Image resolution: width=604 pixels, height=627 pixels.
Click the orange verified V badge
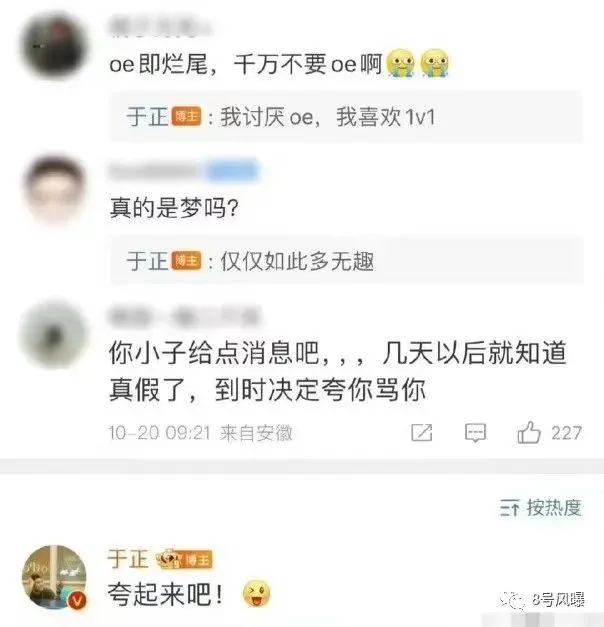(78, 601)
